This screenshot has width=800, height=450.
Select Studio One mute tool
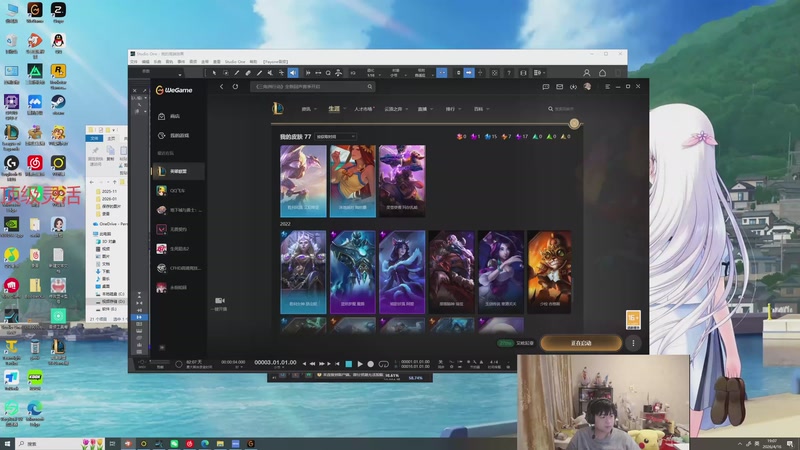pyautogui.click(x=270, y=73)
